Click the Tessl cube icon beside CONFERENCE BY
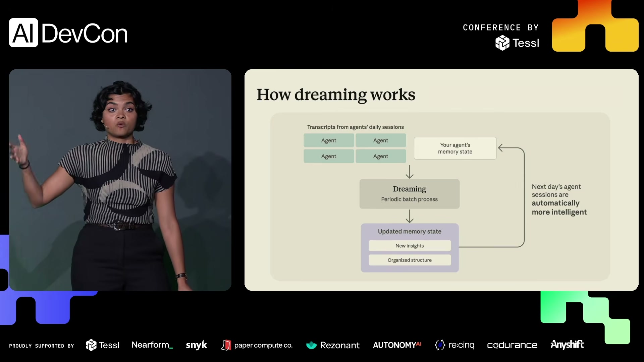 tap(502, 43)
